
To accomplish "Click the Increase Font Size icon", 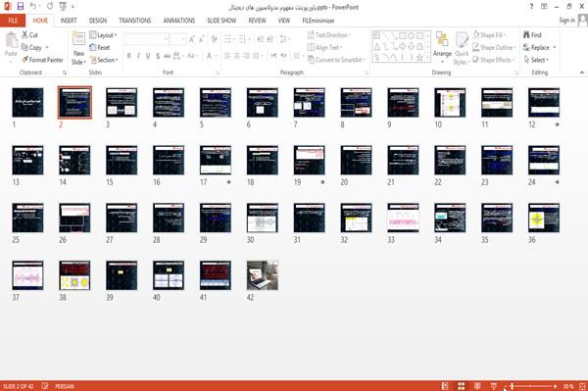I will coord(192,38).
